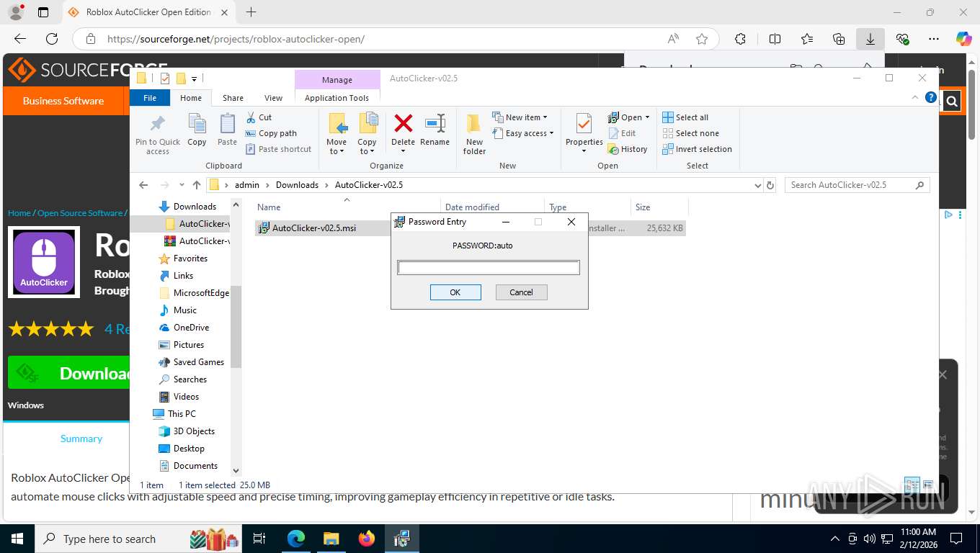Select Downloads in address breadcrumb
This screenshot has height=553, width=980.
[297, 185]
